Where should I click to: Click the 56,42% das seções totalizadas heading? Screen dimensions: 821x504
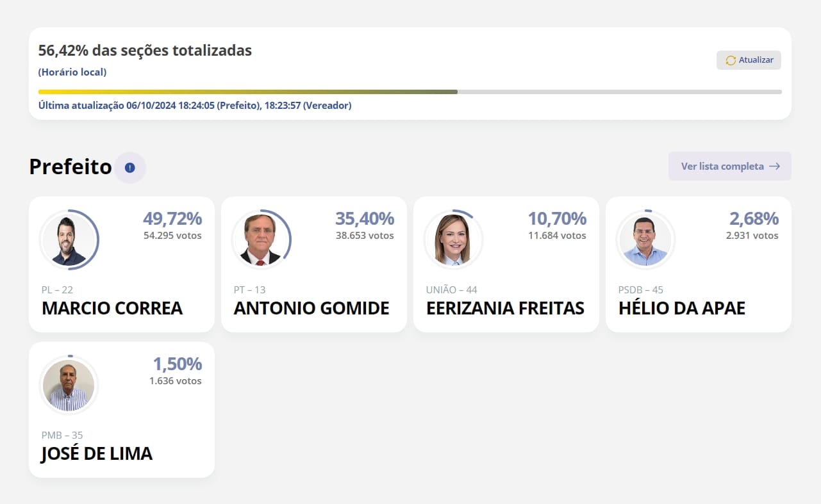[x=145, y=51]
